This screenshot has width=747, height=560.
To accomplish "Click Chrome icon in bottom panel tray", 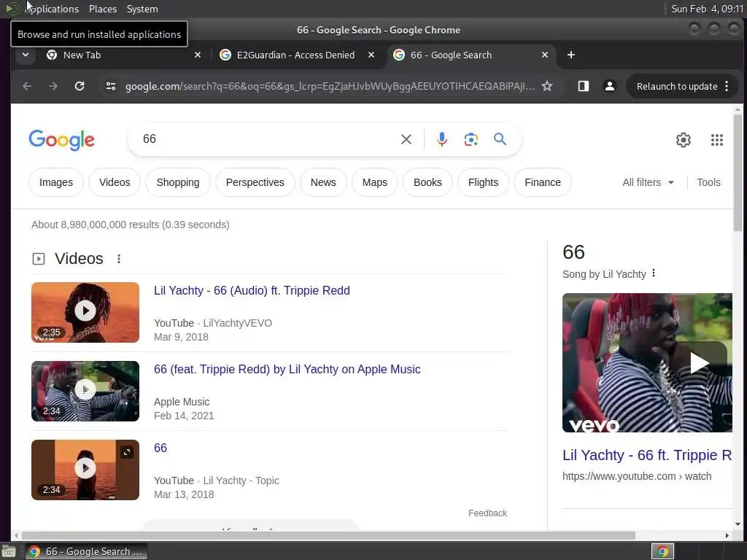I will point(662,551).
